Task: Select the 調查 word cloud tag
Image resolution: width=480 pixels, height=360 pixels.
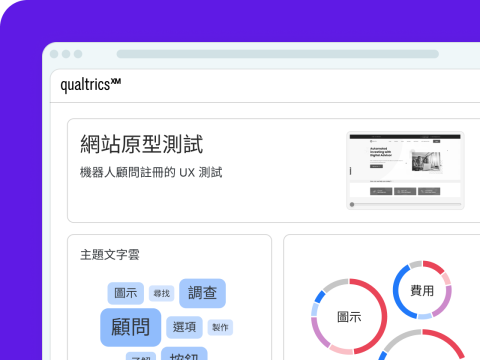Action: click(203, 293)
